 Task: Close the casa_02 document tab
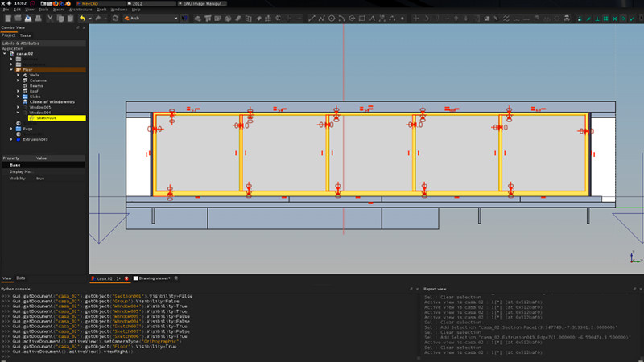tap(126, 278)
